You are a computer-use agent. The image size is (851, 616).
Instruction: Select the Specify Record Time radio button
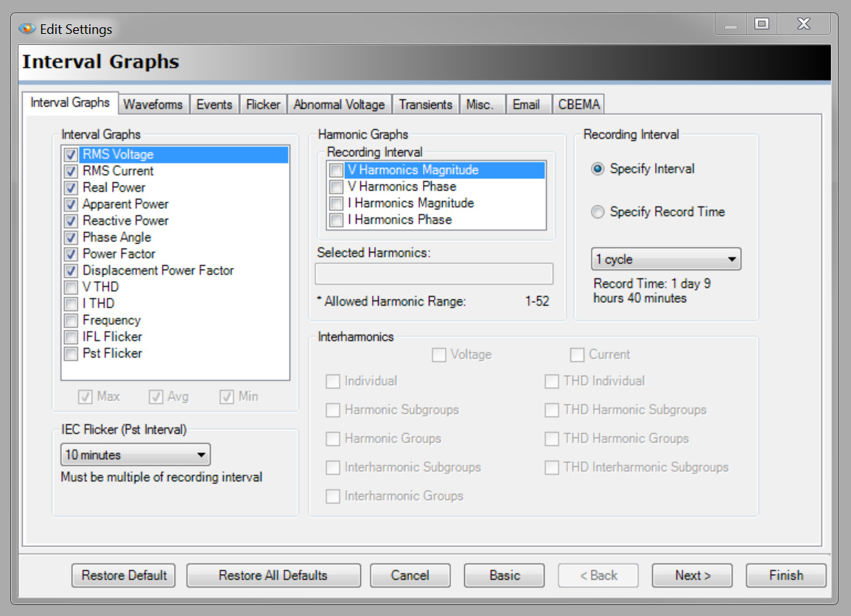[x=598, y=212]
